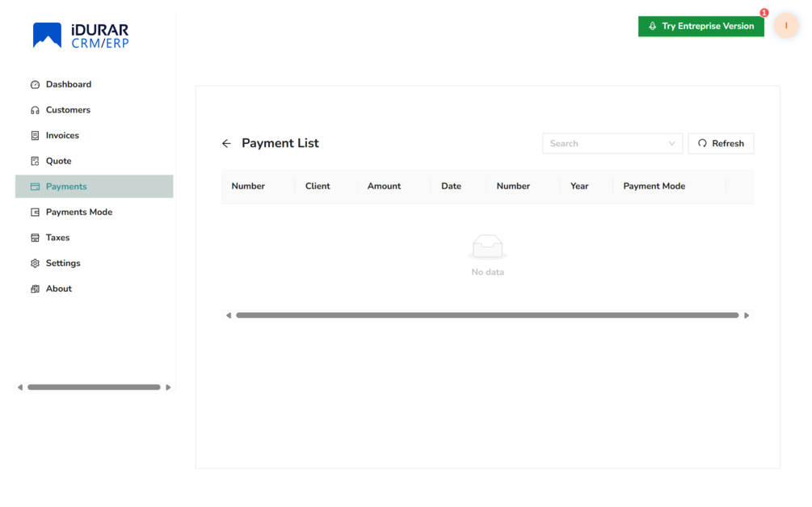Click the About icon in sidebar
This screenshot has height=507, width=812.
[x=35, y=289]
